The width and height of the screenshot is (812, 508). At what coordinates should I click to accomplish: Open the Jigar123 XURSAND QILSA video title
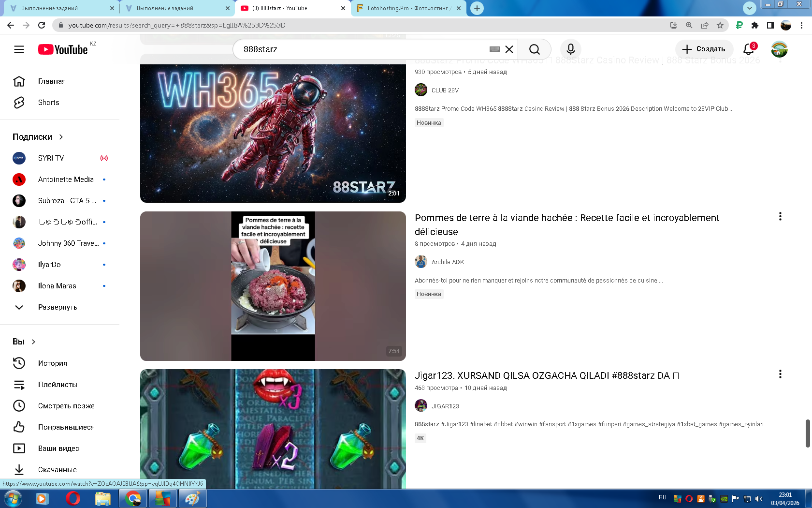tap(547, 375)
